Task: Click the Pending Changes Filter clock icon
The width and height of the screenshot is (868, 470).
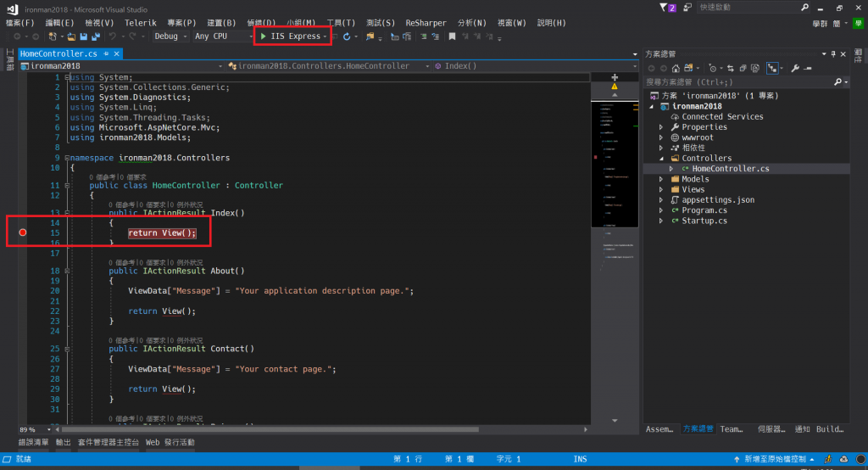Action: [712, 68]
